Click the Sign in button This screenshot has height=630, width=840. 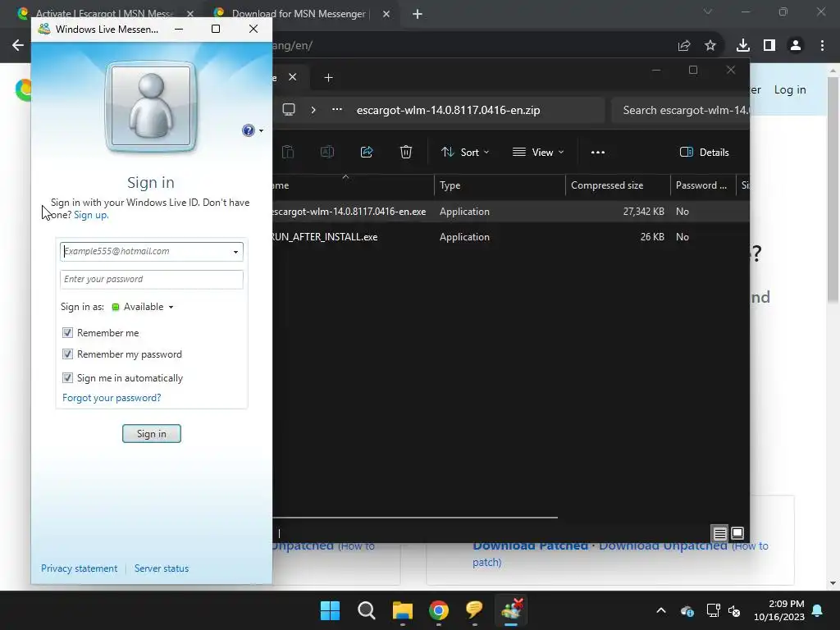click(x=152, y=433)
